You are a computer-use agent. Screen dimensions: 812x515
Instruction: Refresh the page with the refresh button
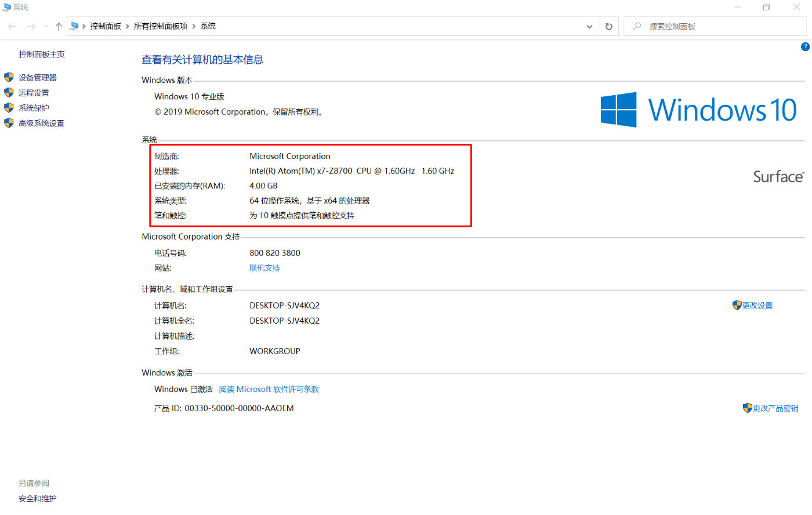click(609, 27)
